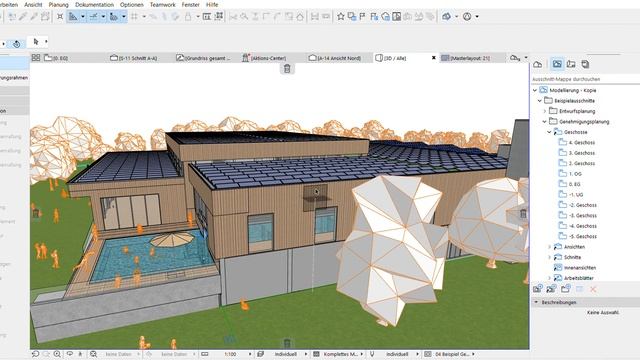The image size is (640, 360).
Task: Click the flag icon in toolbar
Action: (x=362, y=17)
